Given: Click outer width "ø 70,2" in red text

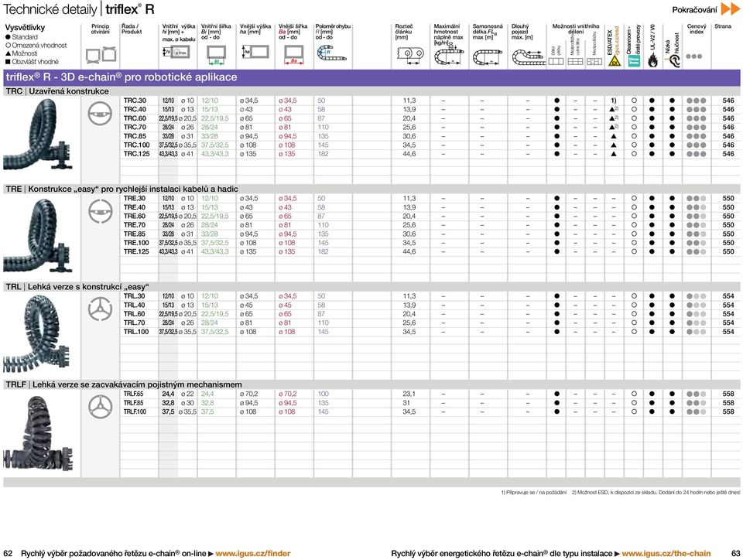Looking at the screenshot, I should (288, 394).
